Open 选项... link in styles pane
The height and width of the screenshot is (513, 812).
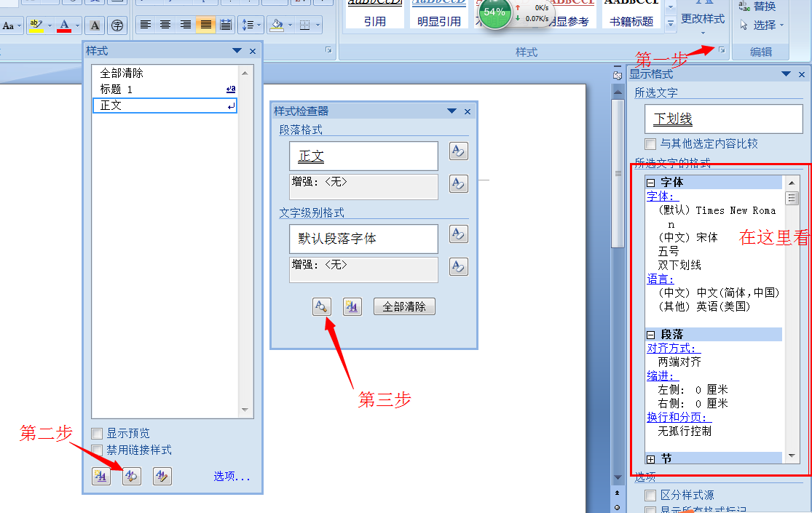tap(232, 476)
